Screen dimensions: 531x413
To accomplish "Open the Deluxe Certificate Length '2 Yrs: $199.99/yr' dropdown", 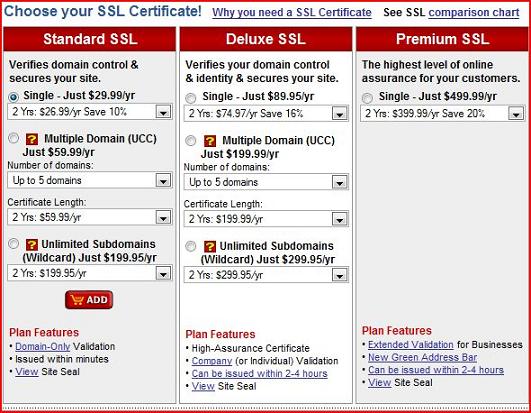I will [266, 219].
